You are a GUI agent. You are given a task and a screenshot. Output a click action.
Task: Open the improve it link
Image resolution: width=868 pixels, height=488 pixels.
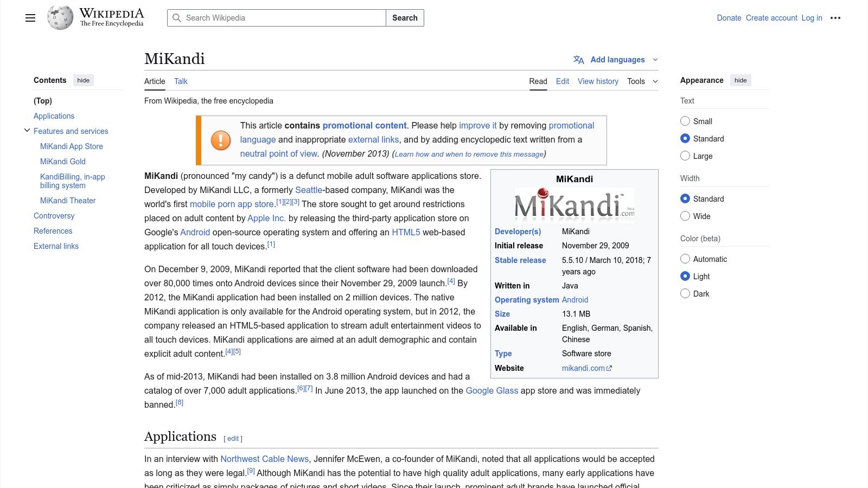coord(478,125)
